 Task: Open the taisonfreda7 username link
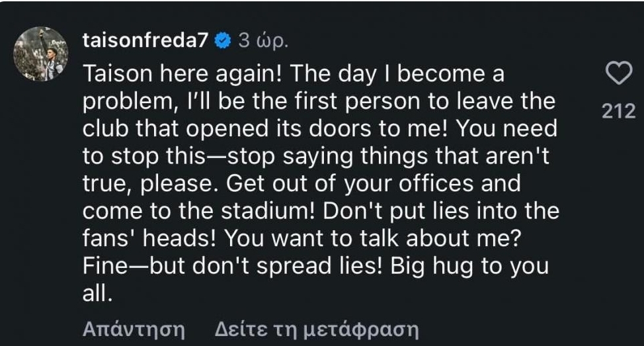point(146,40)
